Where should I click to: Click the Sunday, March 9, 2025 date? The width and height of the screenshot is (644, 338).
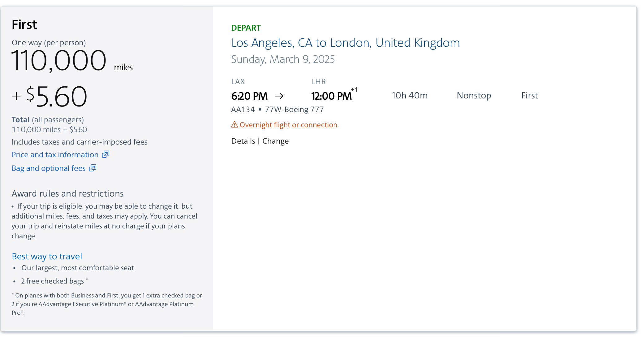click(283, 59)
